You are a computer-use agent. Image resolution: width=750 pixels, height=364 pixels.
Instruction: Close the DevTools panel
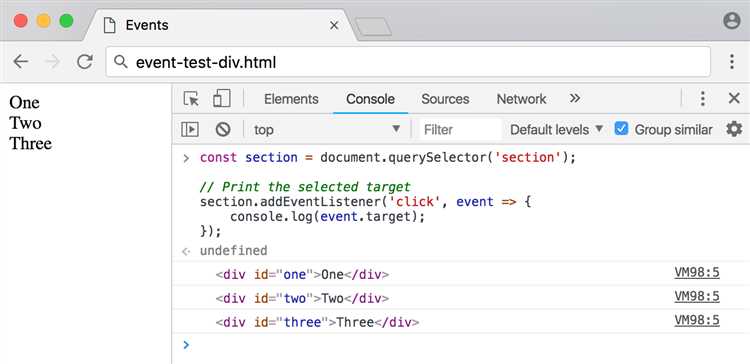[734, 99]
